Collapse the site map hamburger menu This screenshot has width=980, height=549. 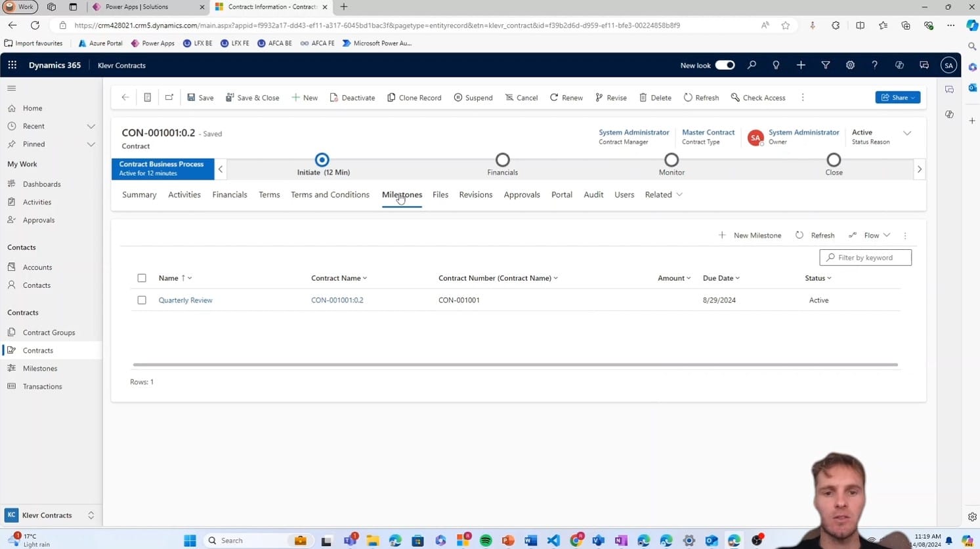12,88
